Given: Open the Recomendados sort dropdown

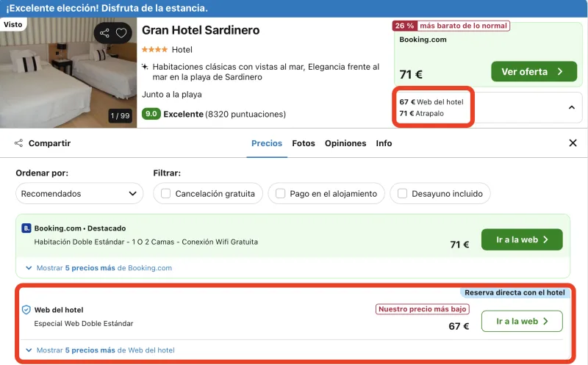Looking at the screenshot, I should [79, 193].
